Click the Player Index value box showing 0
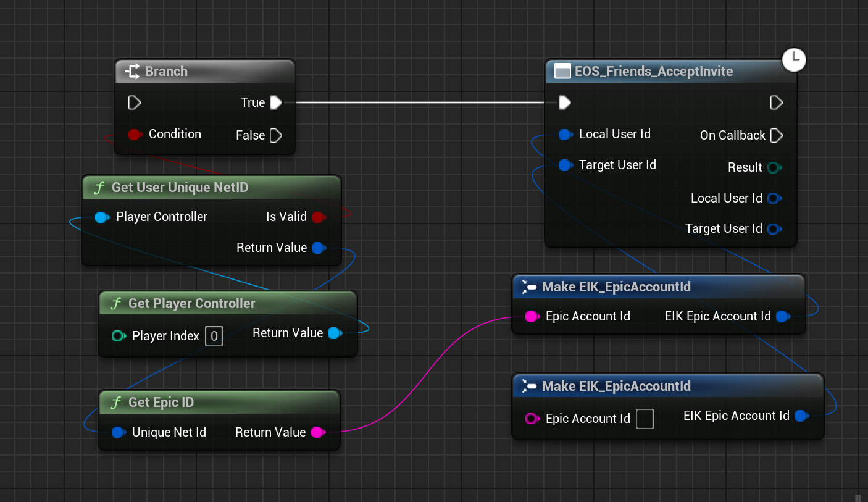The height and width of the screenshot is (502, 868). pyautogui.click(x=214, y=336)
